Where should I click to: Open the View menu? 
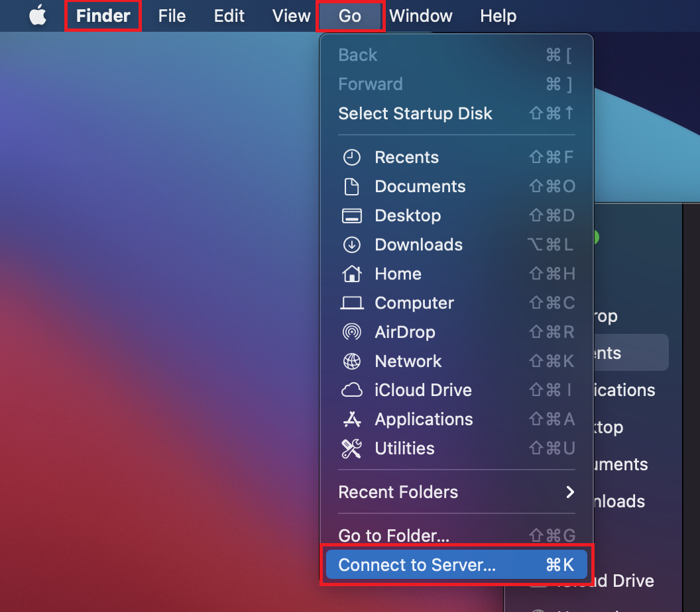pyautogui.click(x=291, y=16)
